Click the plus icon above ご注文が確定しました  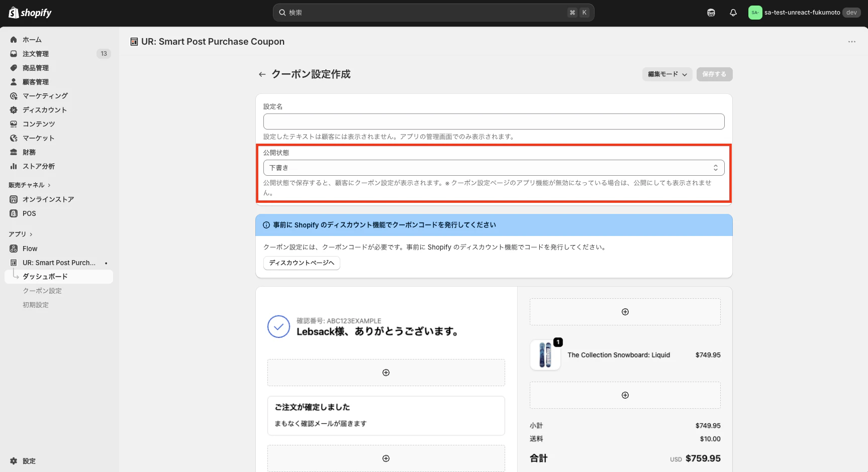386,373
